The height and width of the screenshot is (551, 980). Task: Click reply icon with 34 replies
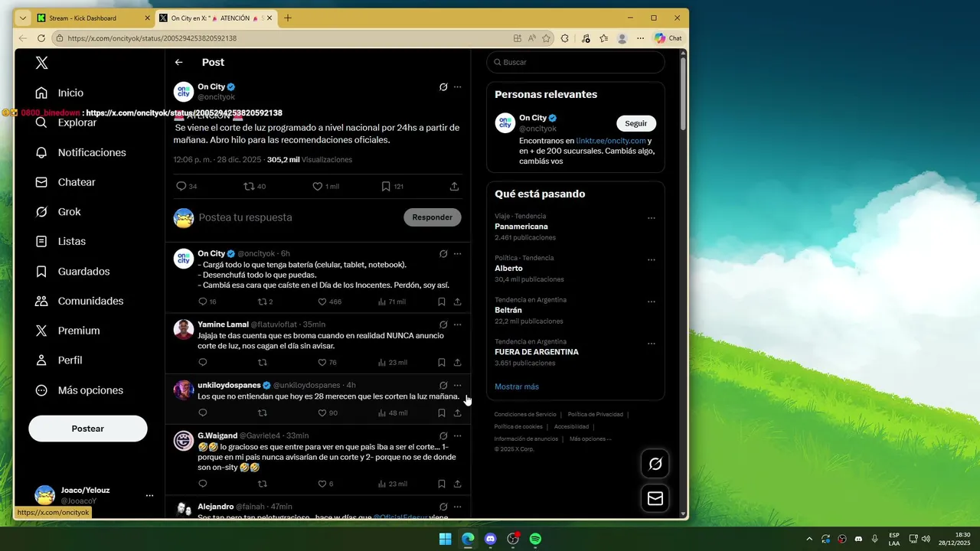coord(181,186)
